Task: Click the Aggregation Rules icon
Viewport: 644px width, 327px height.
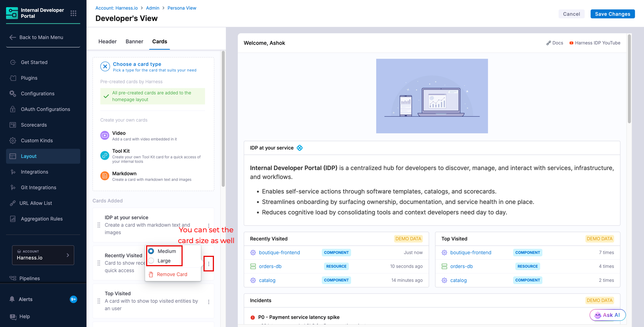Action: [13, 219]
